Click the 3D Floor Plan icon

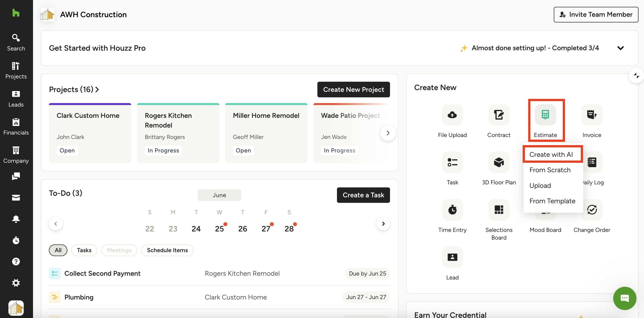[499, 162]
